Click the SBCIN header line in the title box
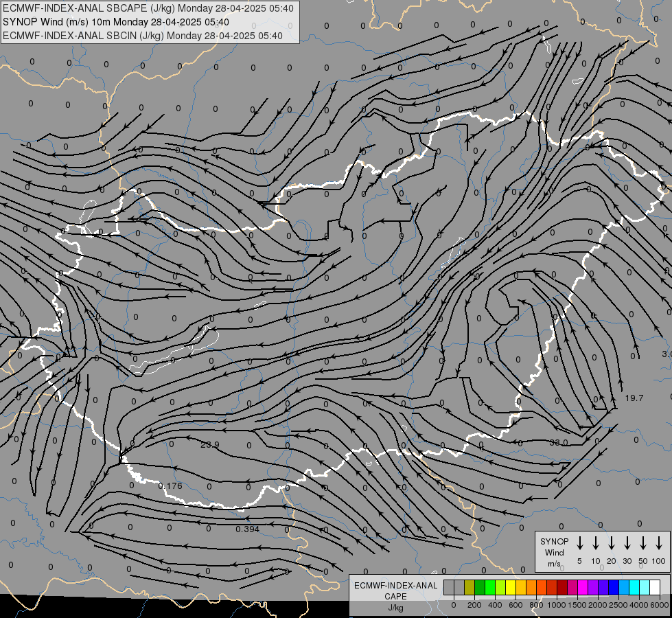This screenshot has width=672, height=618. [143, 36]
